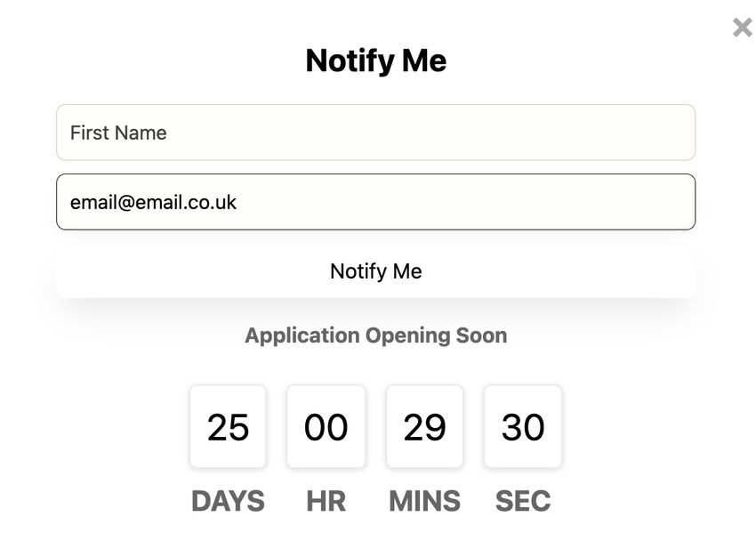Click the minutes countdown box showing 29
The height and width of the screenshot is (549, 756).
424,427
